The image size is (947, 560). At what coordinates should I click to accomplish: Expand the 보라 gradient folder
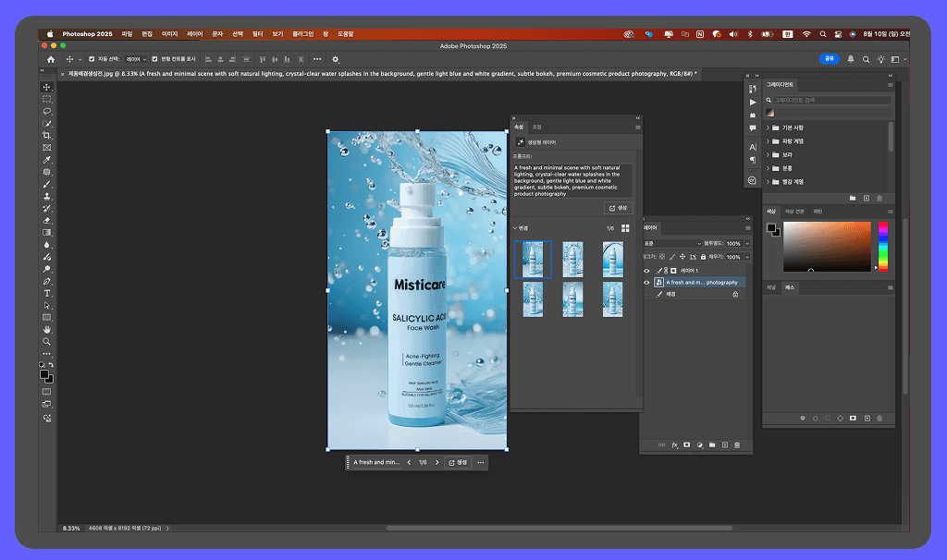pyautogui.click(x=768, y=155)
